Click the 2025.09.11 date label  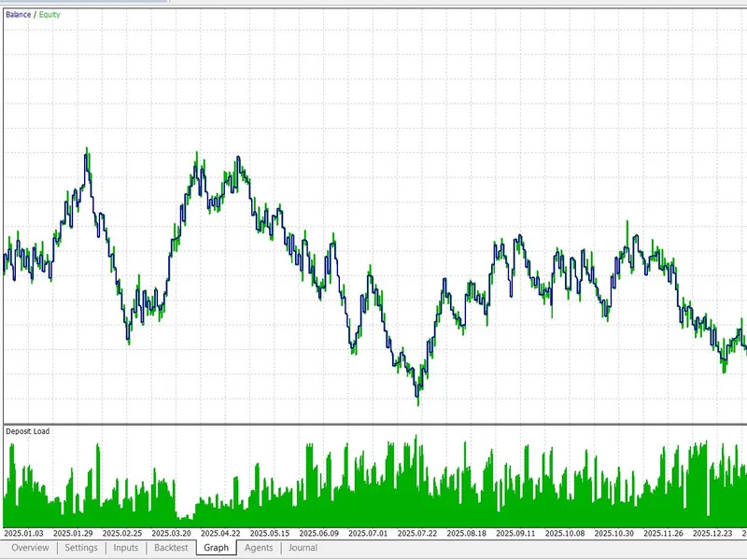coord(515,533)
